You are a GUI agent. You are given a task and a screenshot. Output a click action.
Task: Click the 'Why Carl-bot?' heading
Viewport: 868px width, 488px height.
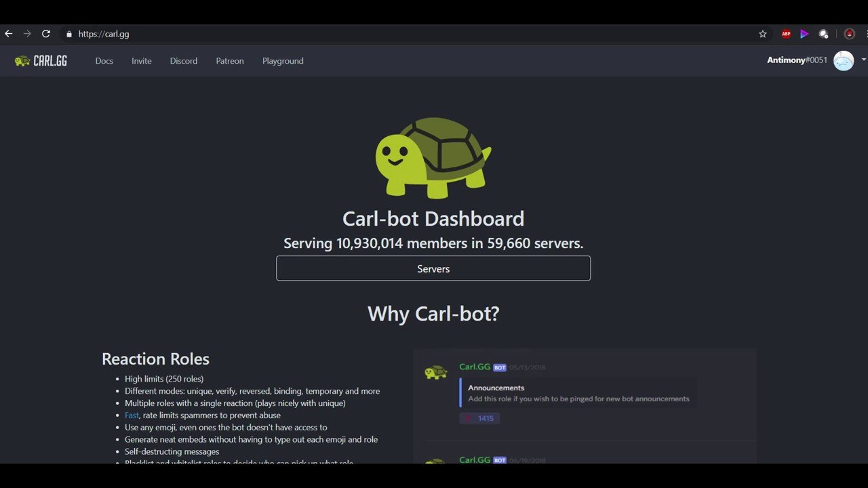click(x=433, y=314)
